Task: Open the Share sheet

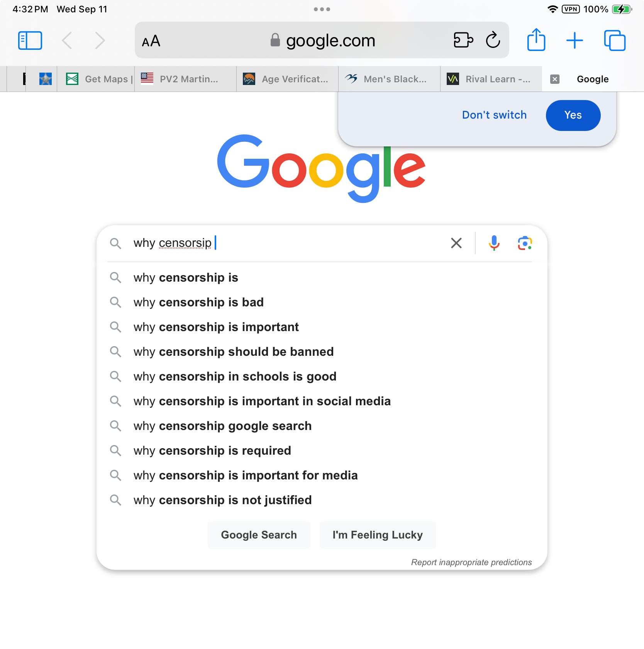Action: pyautogui.click(x=536, y=40)
